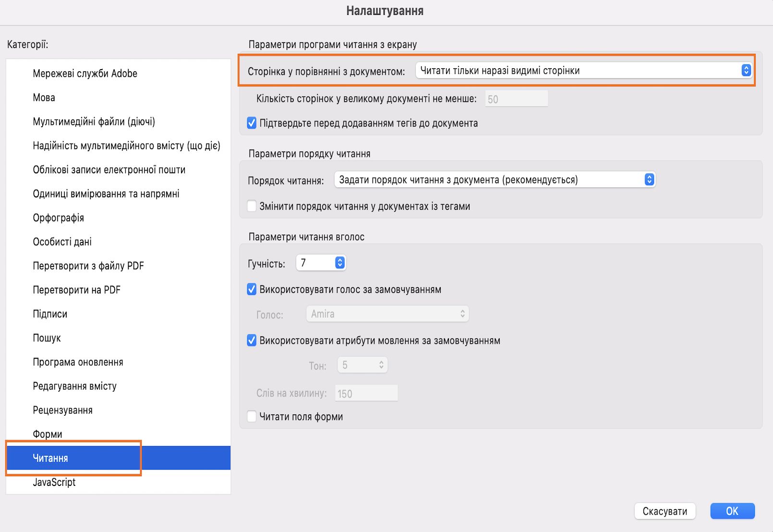Enable override reading order in tagged documents
The width and height of the screenshot is (773, 532).
click(x=252, y=206)
